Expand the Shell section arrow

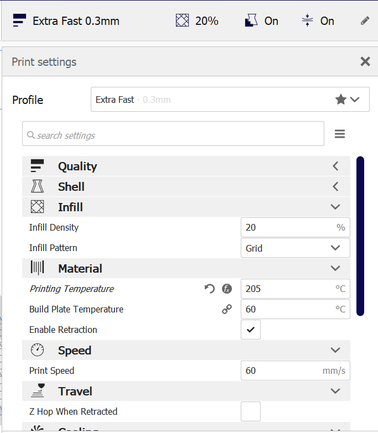pyautogui.click(x=335, y=187)
